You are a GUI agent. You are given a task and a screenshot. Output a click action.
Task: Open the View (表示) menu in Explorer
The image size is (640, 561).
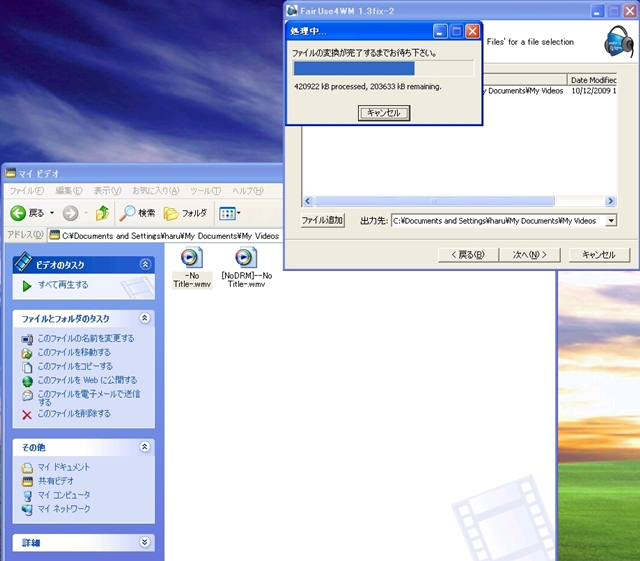click(107, 191)
